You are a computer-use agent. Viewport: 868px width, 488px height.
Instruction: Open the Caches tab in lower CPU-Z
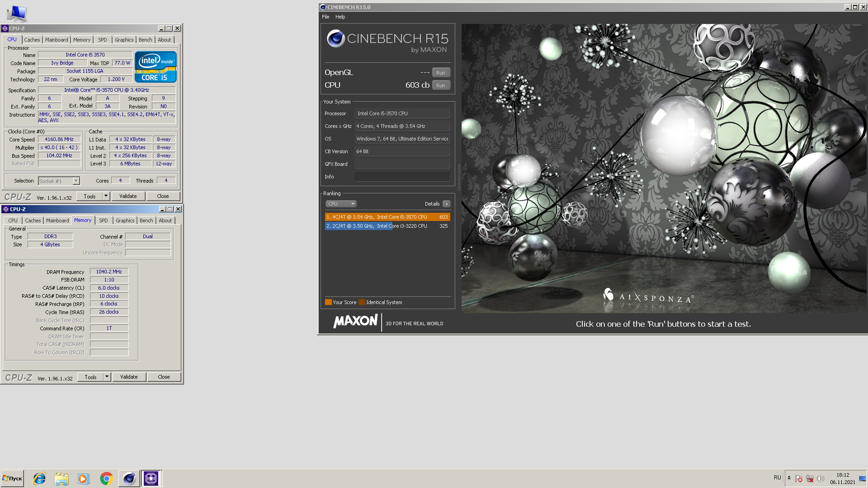[33, 221]
